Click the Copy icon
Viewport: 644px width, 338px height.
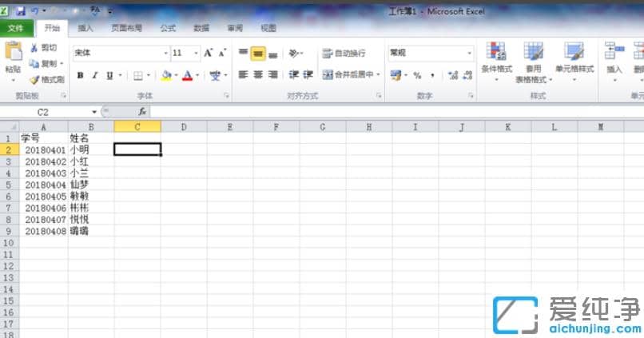coord(34,64)
